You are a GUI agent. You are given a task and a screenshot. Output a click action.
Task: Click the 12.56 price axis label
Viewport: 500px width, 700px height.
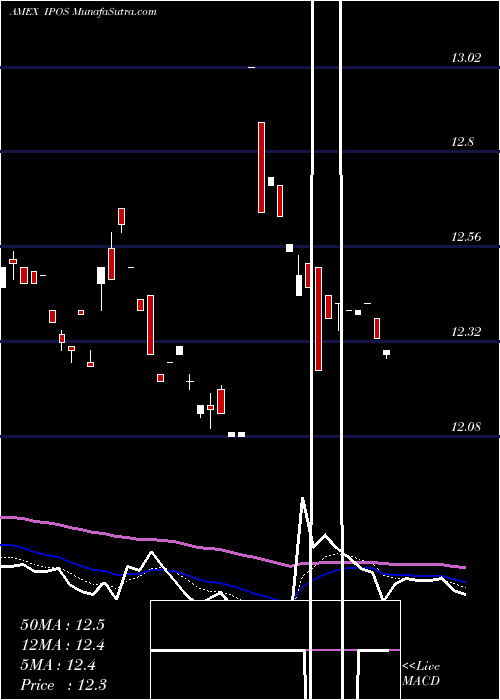click(466, 237)
